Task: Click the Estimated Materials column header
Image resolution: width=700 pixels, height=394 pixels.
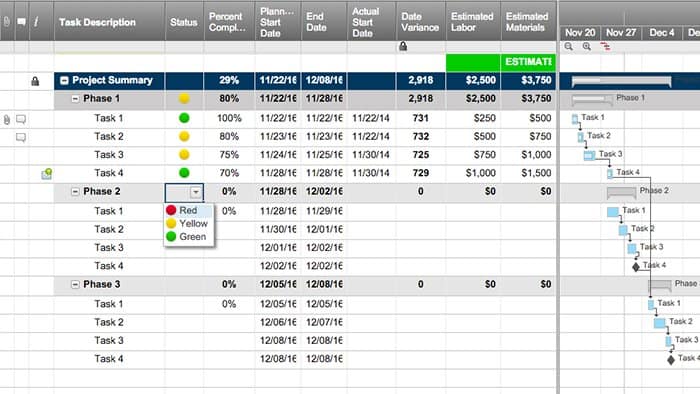Action: 528,22
